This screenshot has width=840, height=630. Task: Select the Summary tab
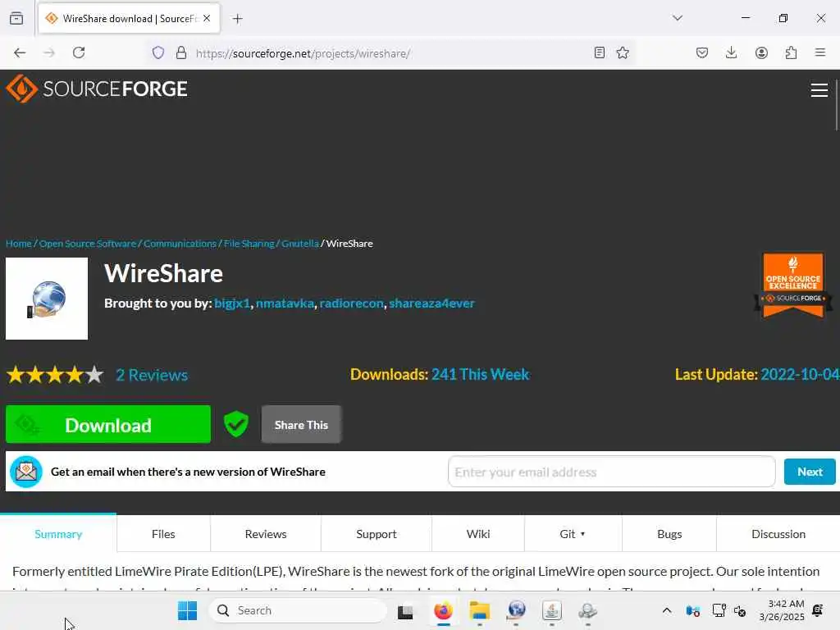(58, 533)
